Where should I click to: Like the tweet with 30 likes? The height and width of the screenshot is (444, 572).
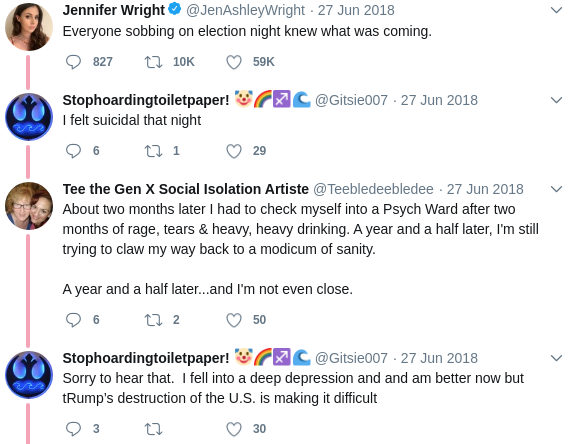(234, 429)
